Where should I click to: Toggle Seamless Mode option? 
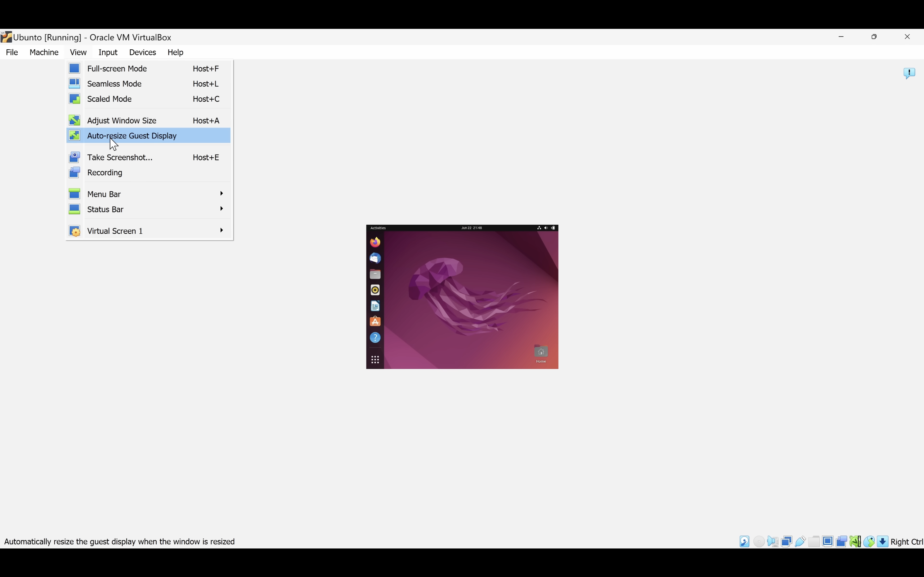pyautogui.click(x=114, y=84)
